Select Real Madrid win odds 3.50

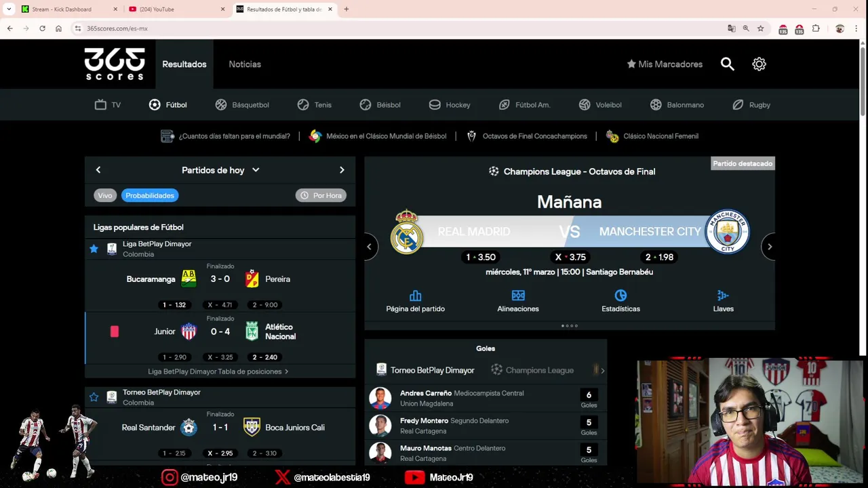coord(481,257)
